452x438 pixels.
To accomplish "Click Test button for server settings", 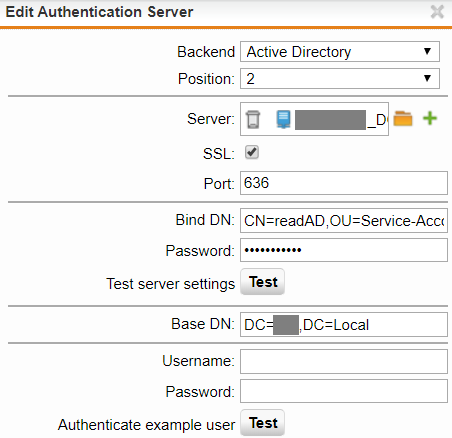I will coord(262,282).
